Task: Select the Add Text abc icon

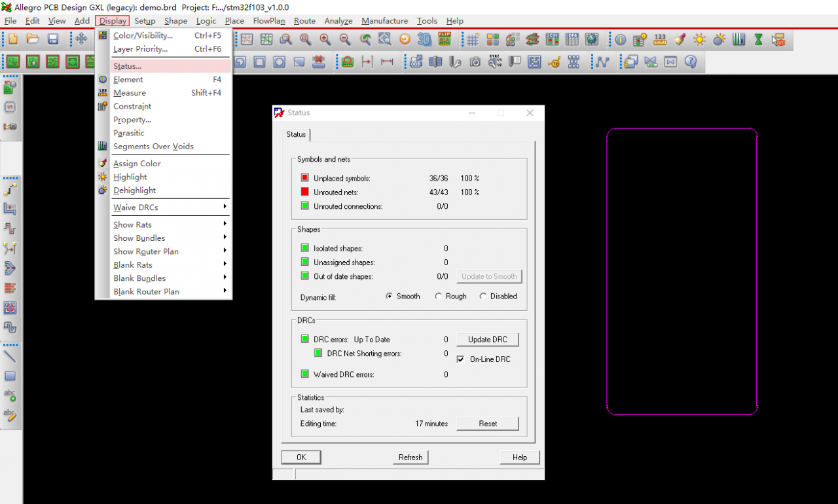Action: click(10, 395)
